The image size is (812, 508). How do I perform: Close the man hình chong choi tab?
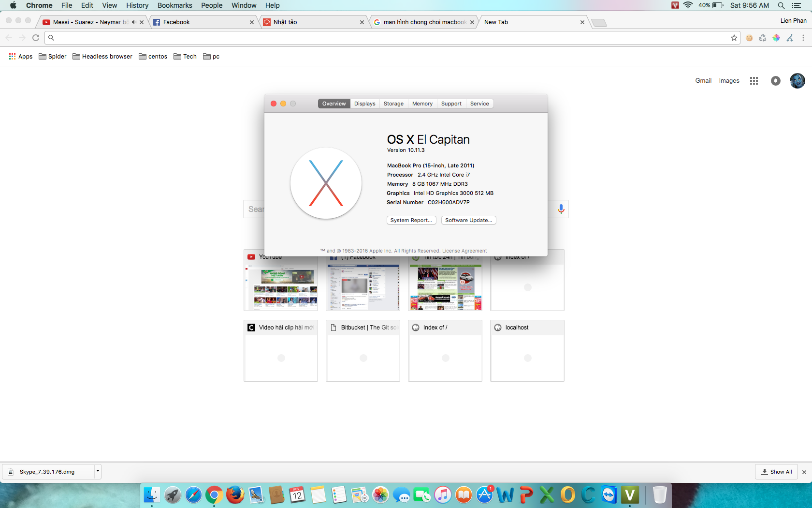coord(472,22)
